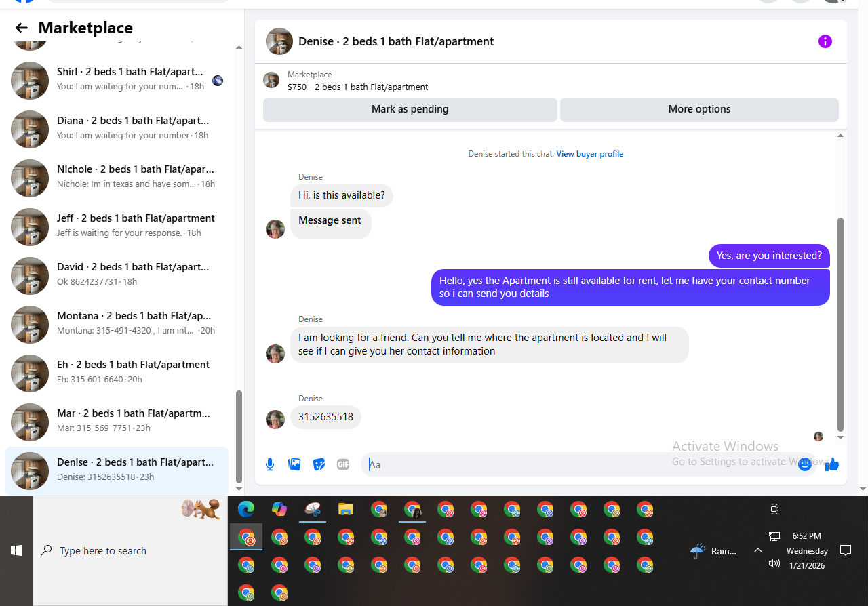Open the View buyer profile link
The image size is (868, 606).
pos(589,154)
